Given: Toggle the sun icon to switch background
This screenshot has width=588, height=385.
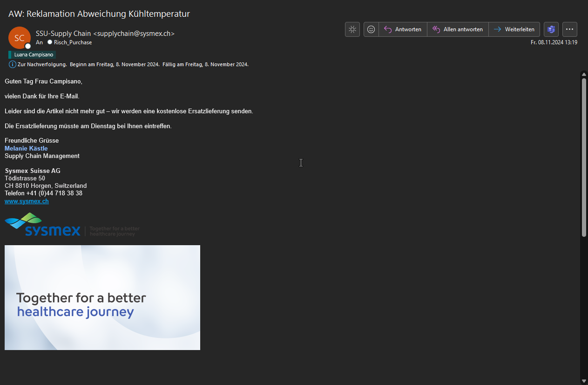Looking at the screenshot, I should point(352,29).
